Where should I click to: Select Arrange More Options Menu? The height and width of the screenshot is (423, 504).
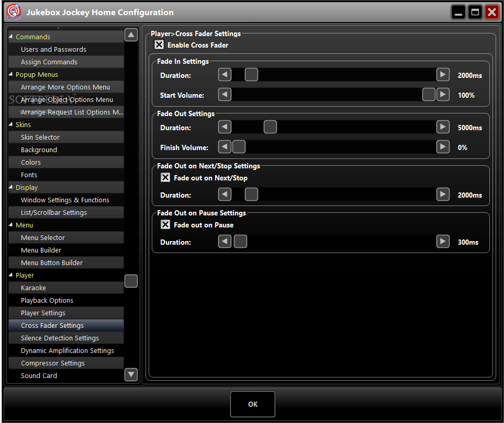[x=66, y=87]
